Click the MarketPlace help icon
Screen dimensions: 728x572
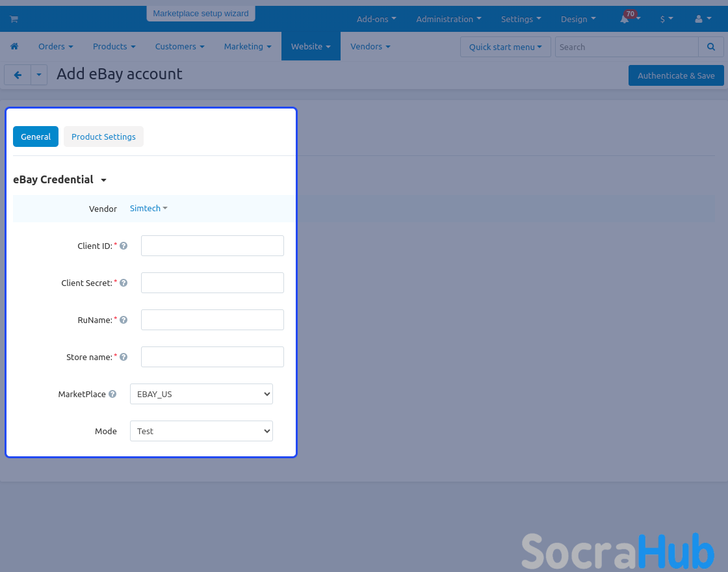click(x=112, y=394)
